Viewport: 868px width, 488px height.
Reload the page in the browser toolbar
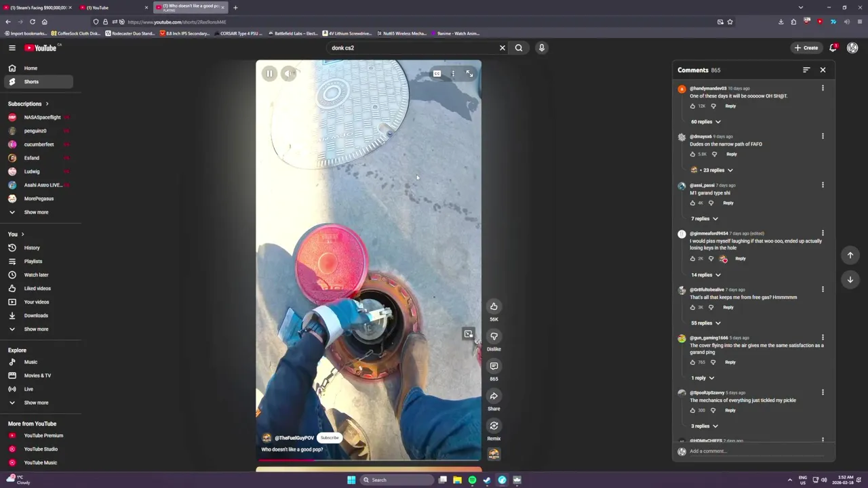tap(32, 22)
